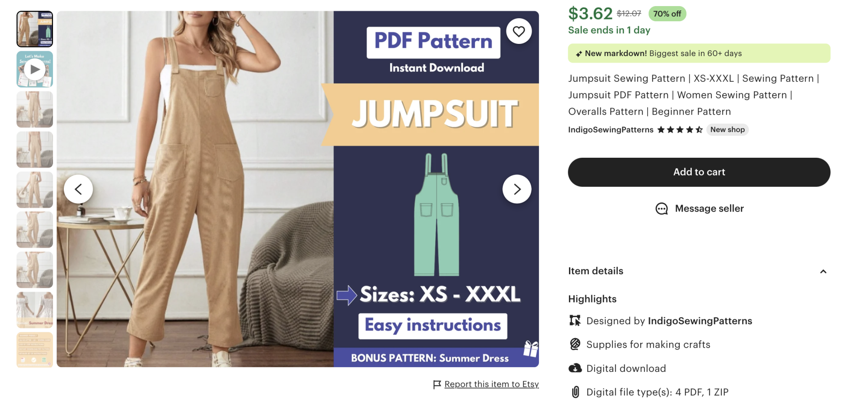Add the jumpsuit pattern to cart
The width and height of the screenshot is (868, 408).
click(699, 172)
